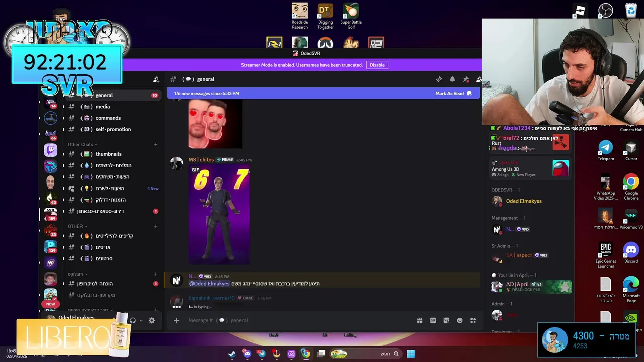The height and width of the screenshot is (362, 644).
Task: Open apps icon in message bar
Action: pyautogui.click(x=473, y=320)
